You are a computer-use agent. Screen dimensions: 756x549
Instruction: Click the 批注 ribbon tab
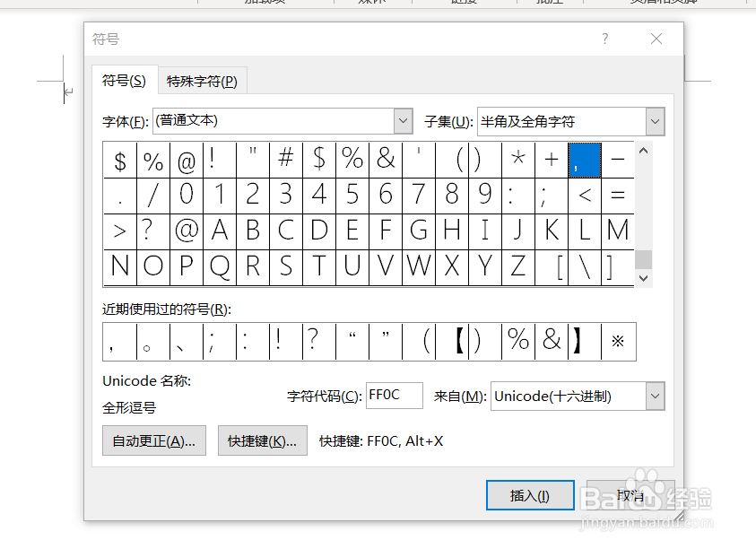(548, 4)
